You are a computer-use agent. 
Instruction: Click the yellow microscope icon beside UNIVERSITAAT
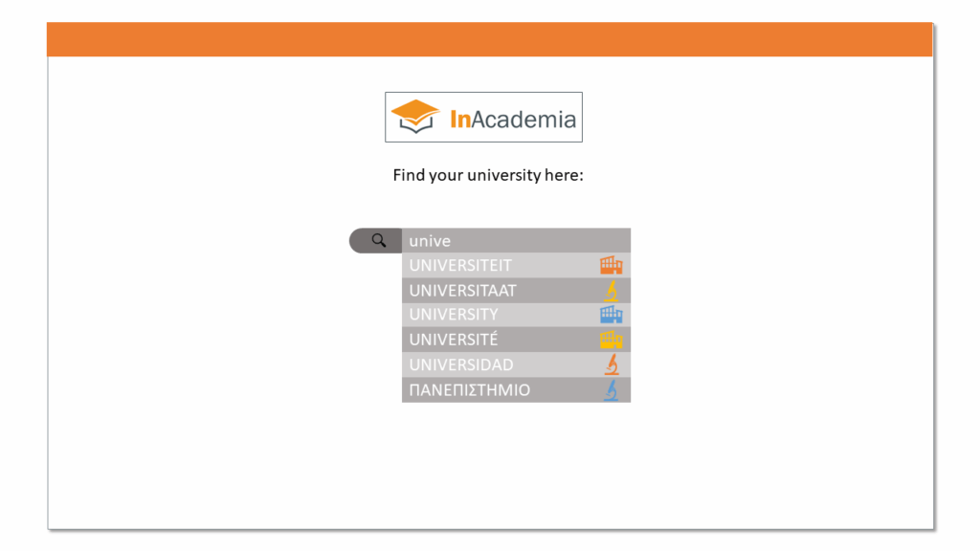611,290
